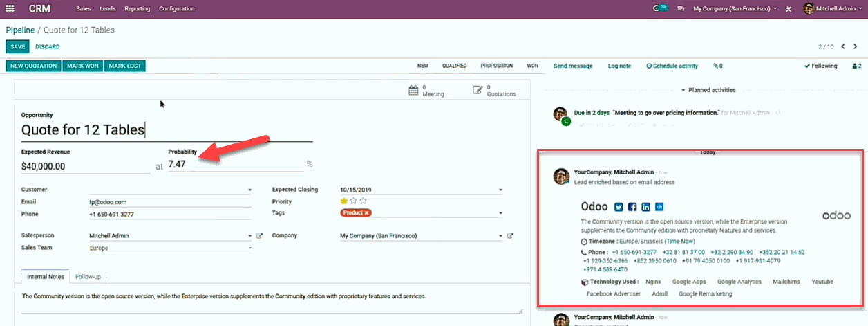Open Salesperson external link icon
This screenshot has height=326, width=868.
click(x=260, y=236)
